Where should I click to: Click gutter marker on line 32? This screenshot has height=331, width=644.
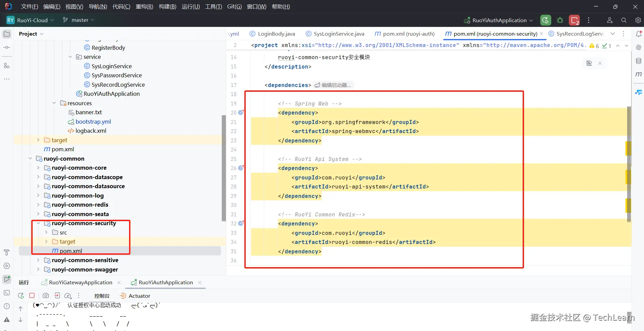coord(241,223)
